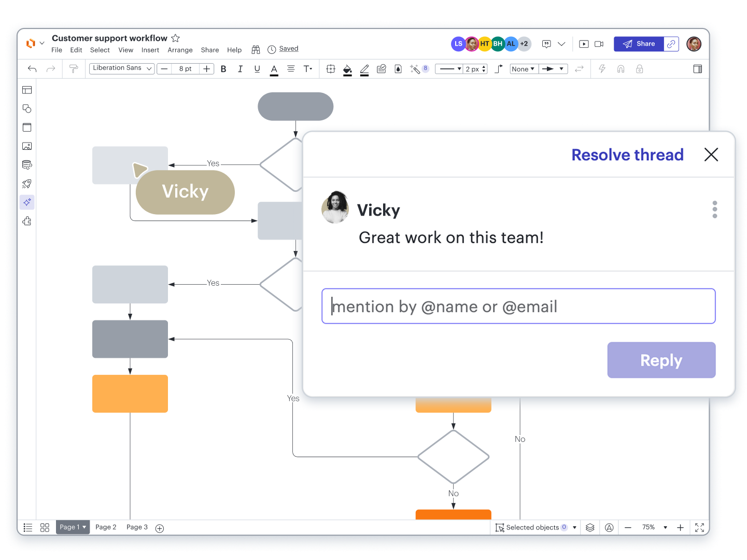Toggle underline text formatting

tap(257, 69)
